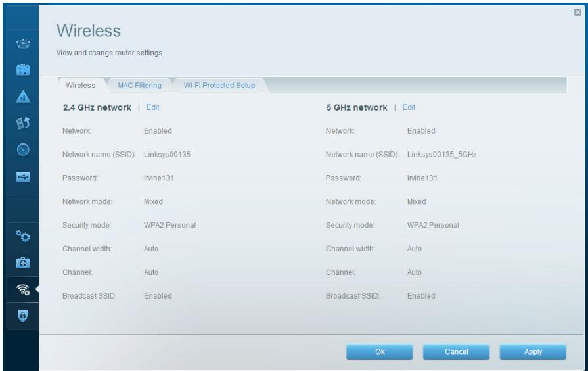Screen dimensions: 588x371
Task: Switch to the MAC Filtering tab
Action: pos(139,86)
